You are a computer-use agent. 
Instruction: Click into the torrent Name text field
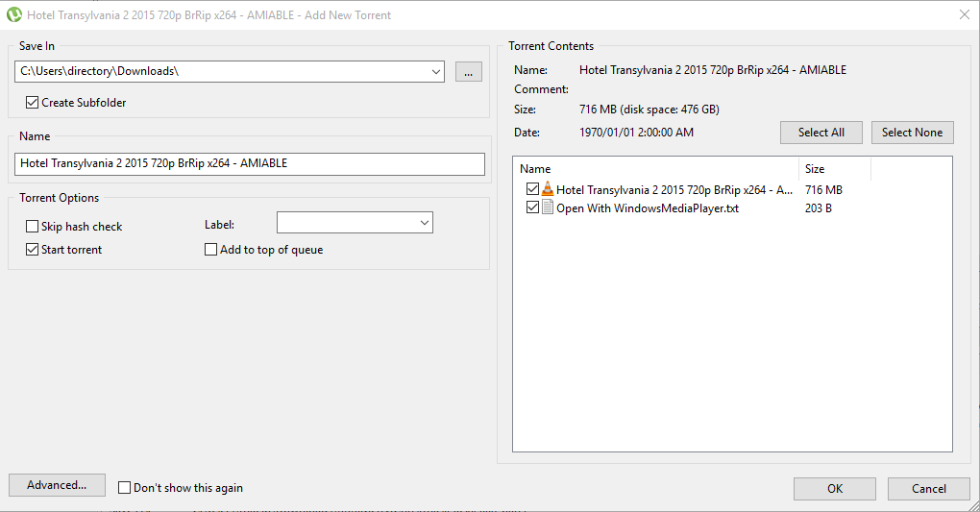point(250,164)
